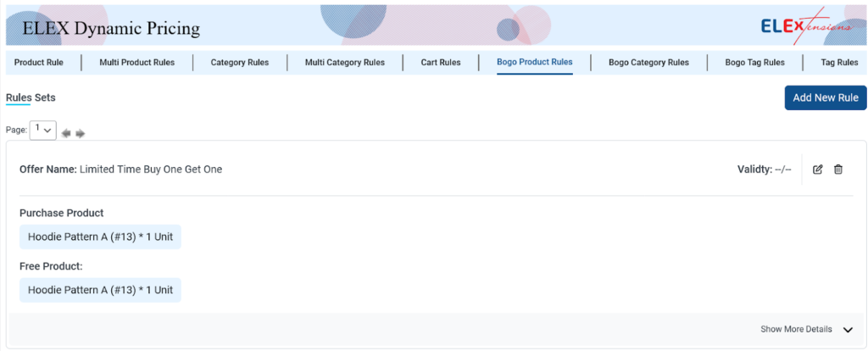Click the ELEXtensions logo
This screenshot has height=351, width=868.
point(807,26)
